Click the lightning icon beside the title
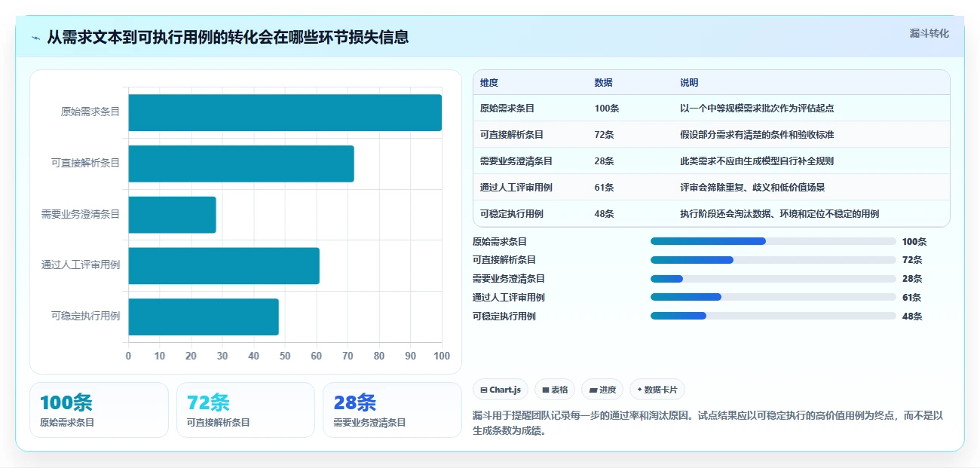This screenshot has width=980, height=468. coord(35,38)
